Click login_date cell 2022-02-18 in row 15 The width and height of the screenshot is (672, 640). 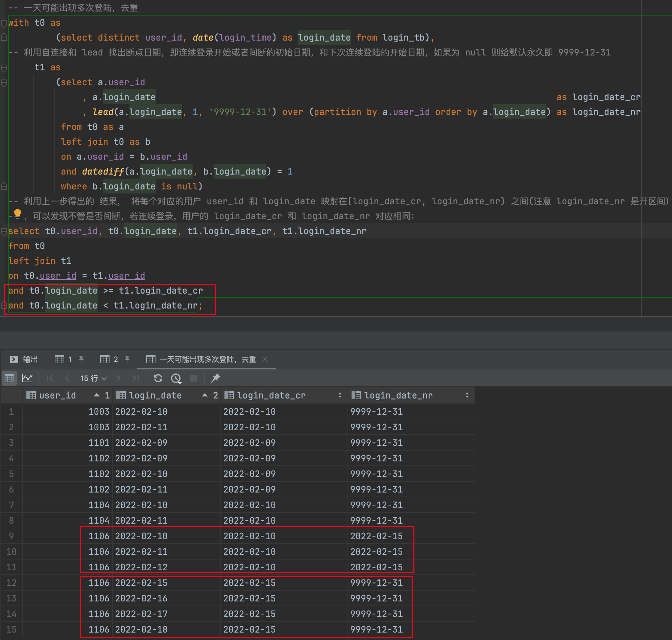[x=167, y=630]
